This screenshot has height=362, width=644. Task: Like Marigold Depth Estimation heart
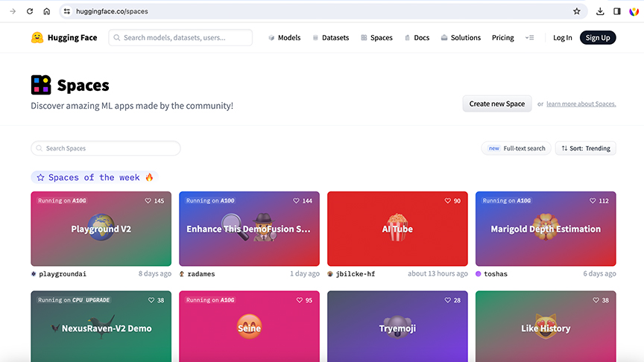pos(593,200)
